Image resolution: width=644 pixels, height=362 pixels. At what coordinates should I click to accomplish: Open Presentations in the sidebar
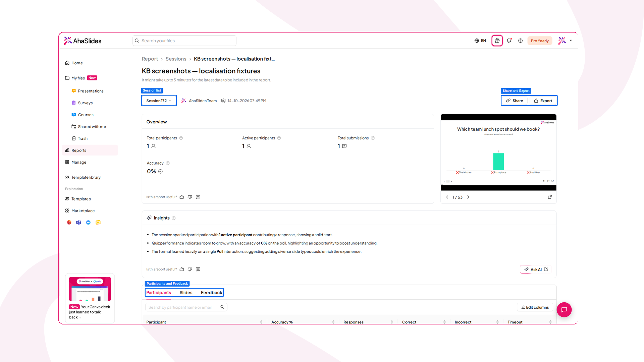tap(90, 91)
